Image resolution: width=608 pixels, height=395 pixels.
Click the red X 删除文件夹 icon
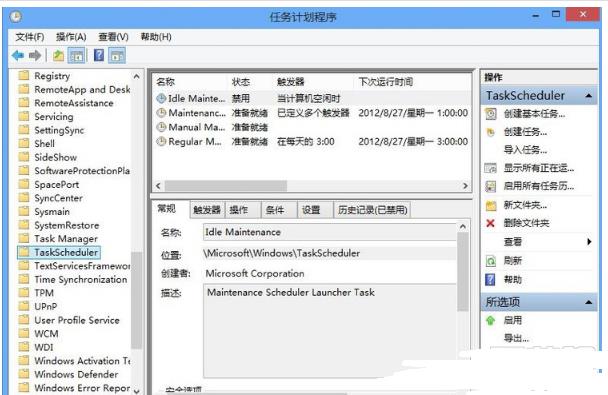coord(491,223)
